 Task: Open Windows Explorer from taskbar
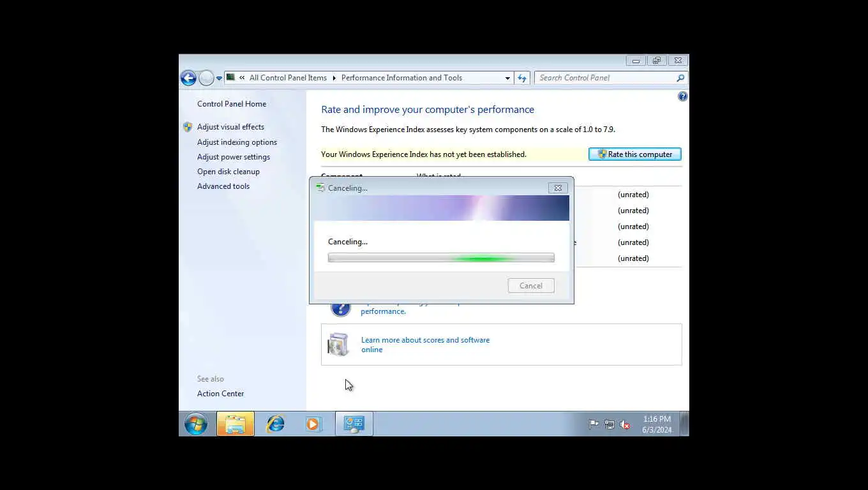tap(236, 424)
